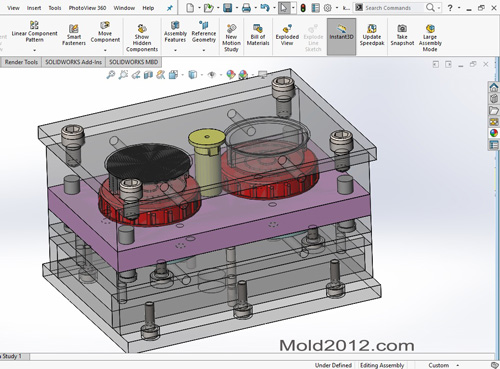This screenshot has width=500, height=369.
Task: Open the Linear Component Pattern dropdown arrow
Action: pos(34,50)
